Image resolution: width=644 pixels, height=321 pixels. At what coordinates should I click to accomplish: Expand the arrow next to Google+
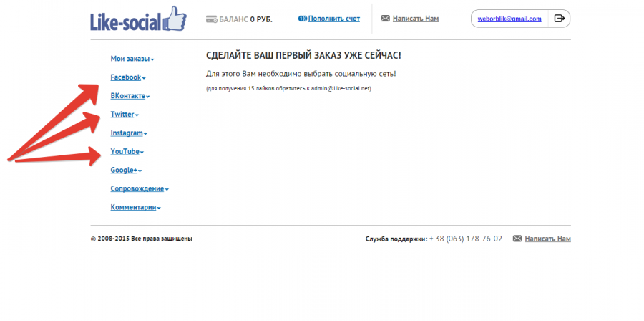140,171
